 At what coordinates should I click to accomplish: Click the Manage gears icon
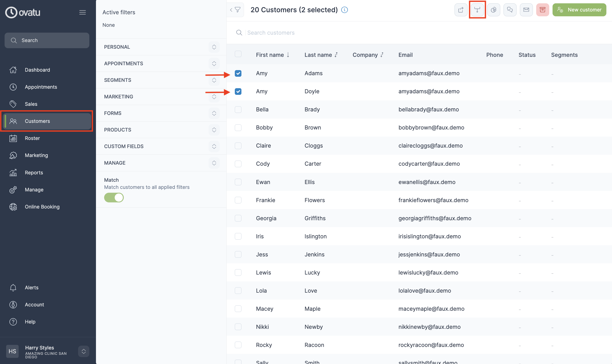point(13,190)
